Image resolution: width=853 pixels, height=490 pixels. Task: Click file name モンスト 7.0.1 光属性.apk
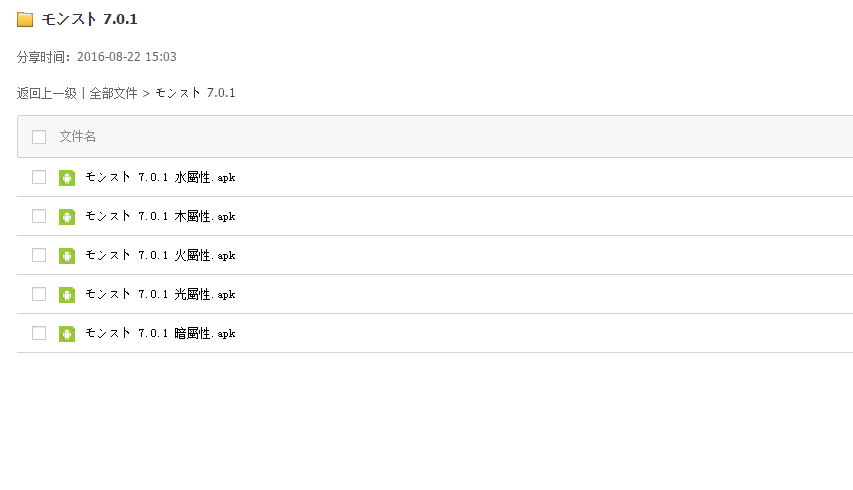click(x=160, y=295)
